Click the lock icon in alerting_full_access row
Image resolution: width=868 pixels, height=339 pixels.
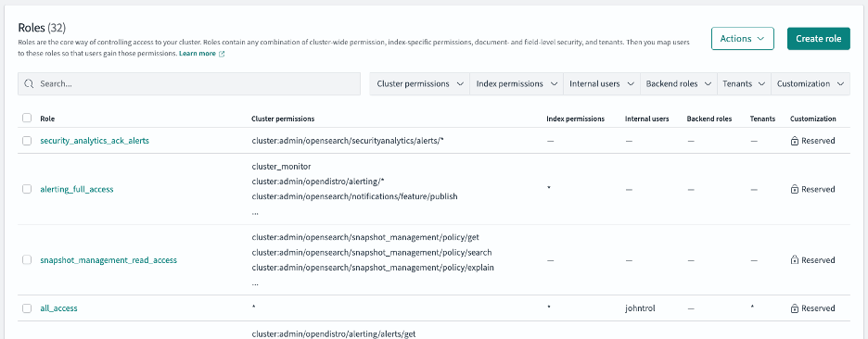coord(795,189)
